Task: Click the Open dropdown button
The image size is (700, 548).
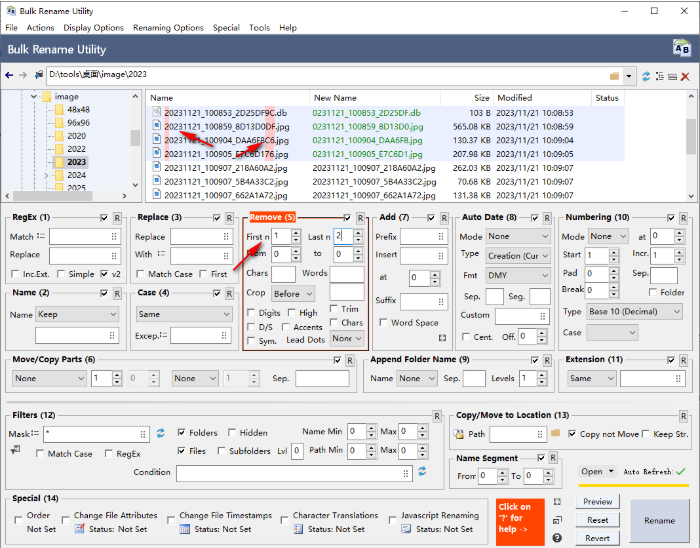Action: 597,471
